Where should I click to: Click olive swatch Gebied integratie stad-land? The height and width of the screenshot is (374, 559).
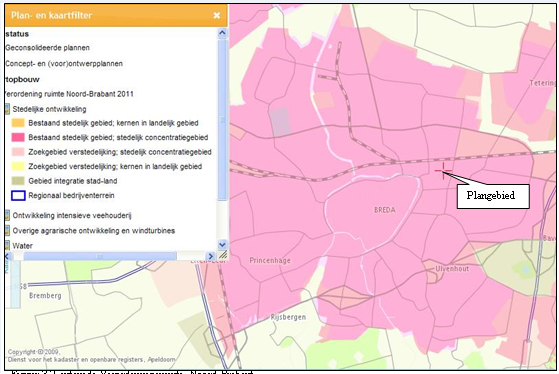click(18, 181)
